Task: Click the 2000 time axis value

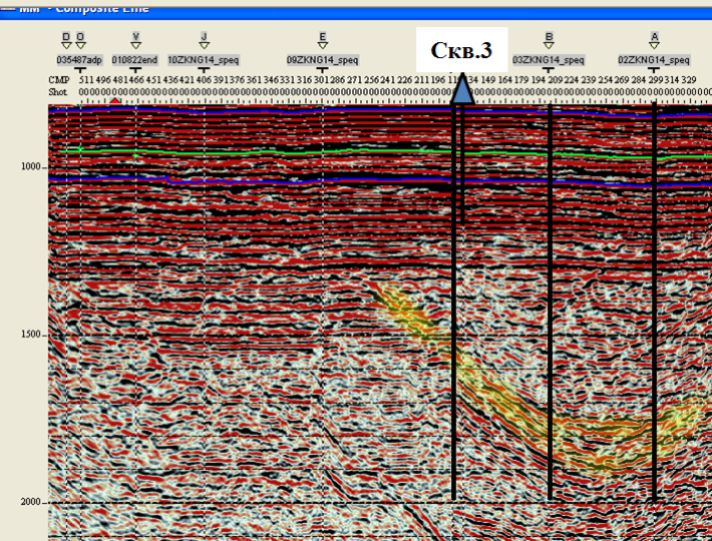Action: (31, 501)
